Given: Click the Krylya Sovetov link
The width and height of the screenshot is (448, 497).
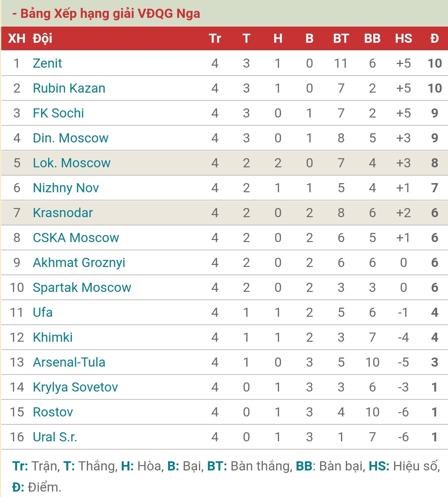Looking at the screenshot, I should [75, 387].
